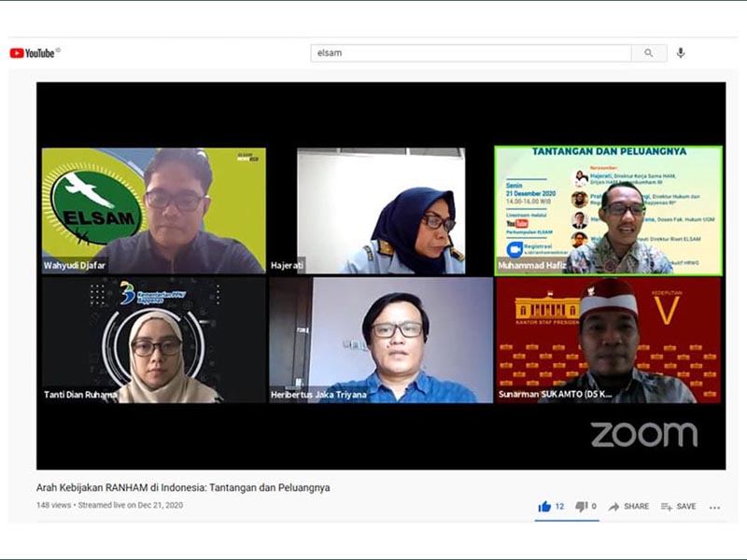Click the Tanti Dian Ruhama video tile
Image resolution: width=747 pixels, height=560 pixels.
pyautogui.click(x=154, y=340)
